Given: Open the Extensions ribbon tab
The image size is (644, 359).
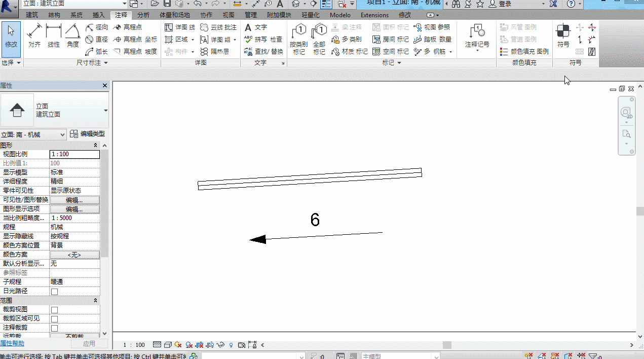Looking at the screenshot, I should (x=375, y=15).
